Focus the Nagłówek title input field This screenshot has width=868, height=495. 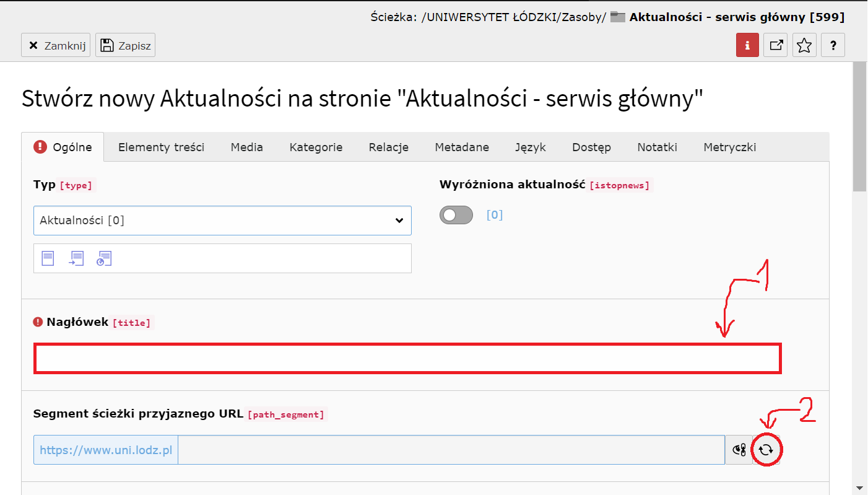(x=407, y=359)
